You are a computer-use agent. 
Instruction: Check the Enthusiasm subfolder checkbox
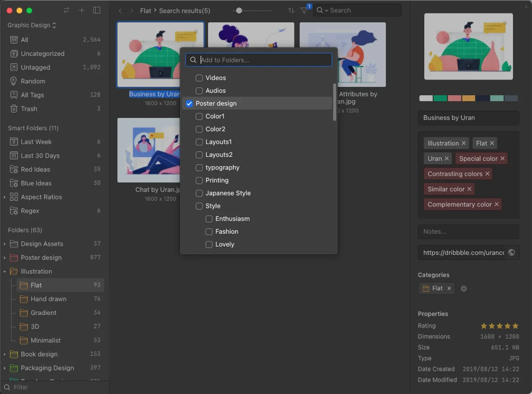pyautogui.click(x=209, y=219)
